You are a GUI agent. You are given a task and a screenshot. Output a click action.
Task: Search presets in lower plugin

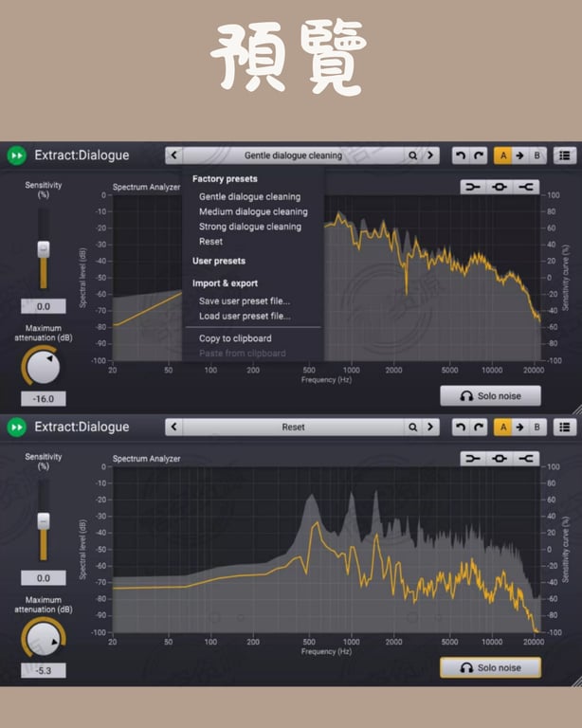(412, 427)
